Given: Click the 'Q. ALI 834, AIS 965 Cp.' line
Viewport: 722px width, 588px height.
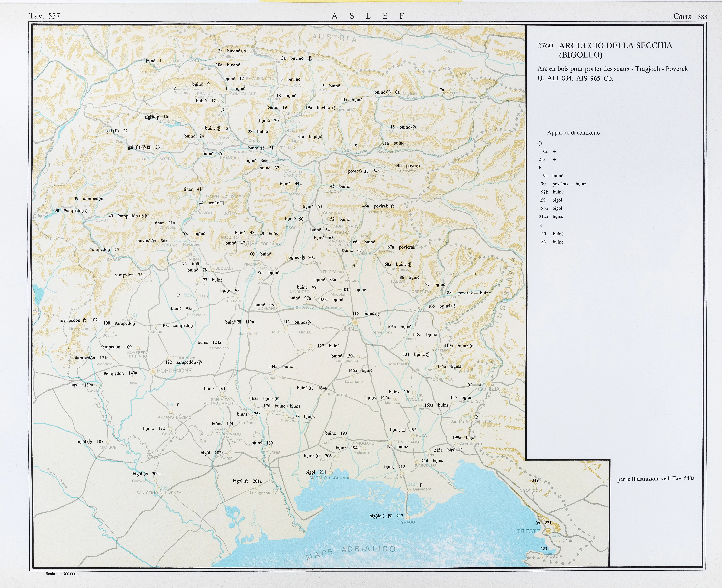Looking at the screenshot, I should 575,79.
